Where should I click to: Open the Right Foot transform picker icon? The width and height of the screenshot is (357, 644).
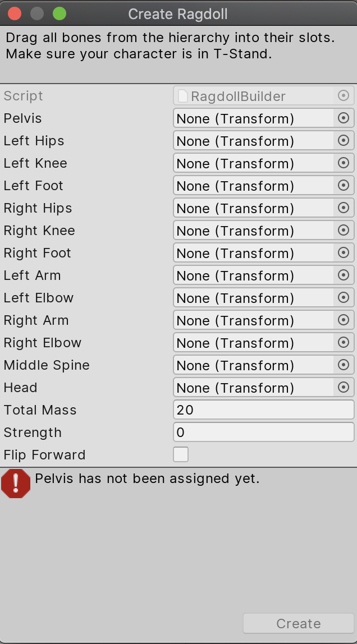coord(344,253)
